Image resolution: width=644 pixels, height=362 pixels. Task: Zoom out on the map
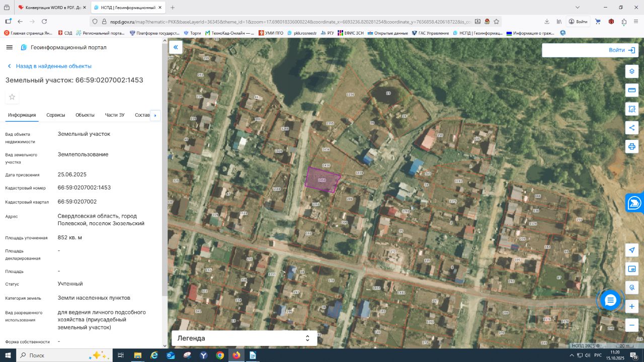[x=632, y=325]
